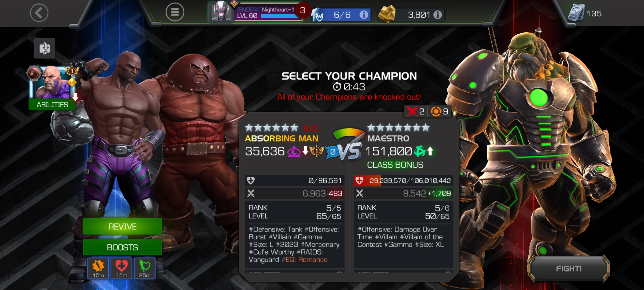The height and width of the screenshot is (290, 644).
Task: Open the hamburger menu
Action: coord(175,12)
